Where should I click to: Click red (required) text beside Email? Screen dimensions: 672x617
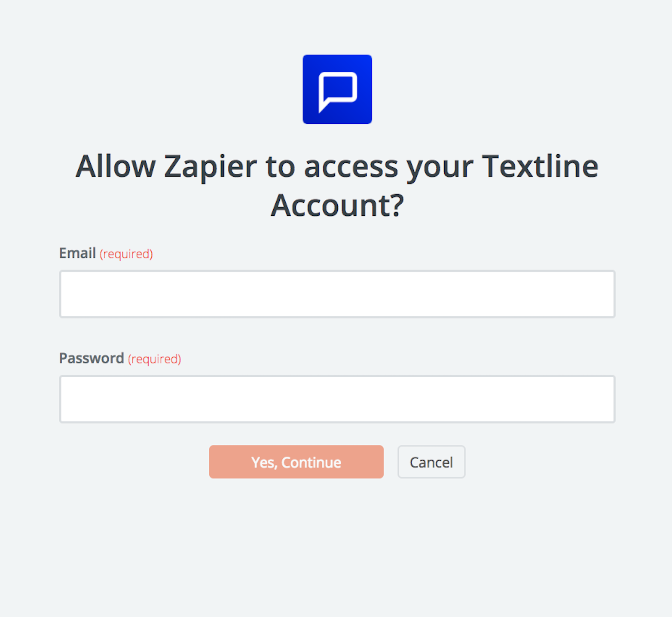point(126,254)
